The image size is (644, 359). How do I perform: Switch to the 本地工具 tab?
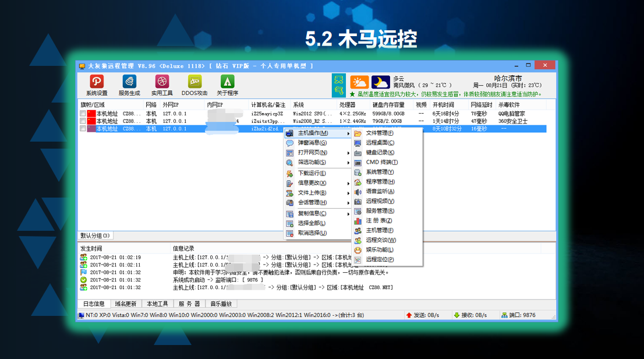(157, 304)
